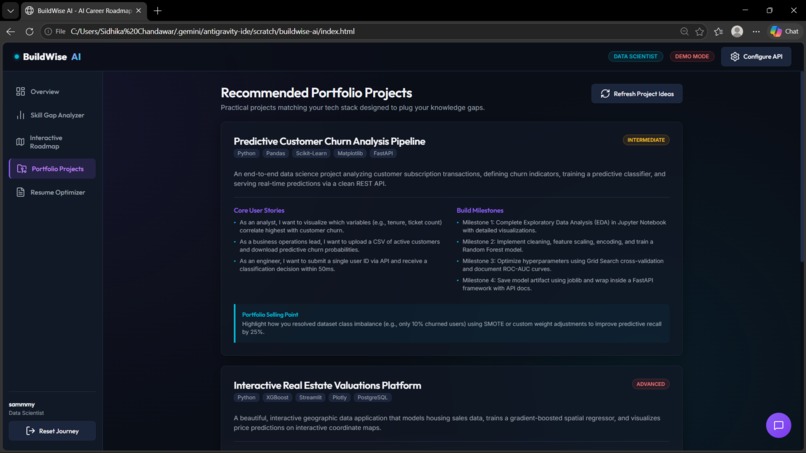Image resolution: width=806 pixels, height=453 pixels.
Task: Open the Copilot Chat button
Action: point(784,31)
